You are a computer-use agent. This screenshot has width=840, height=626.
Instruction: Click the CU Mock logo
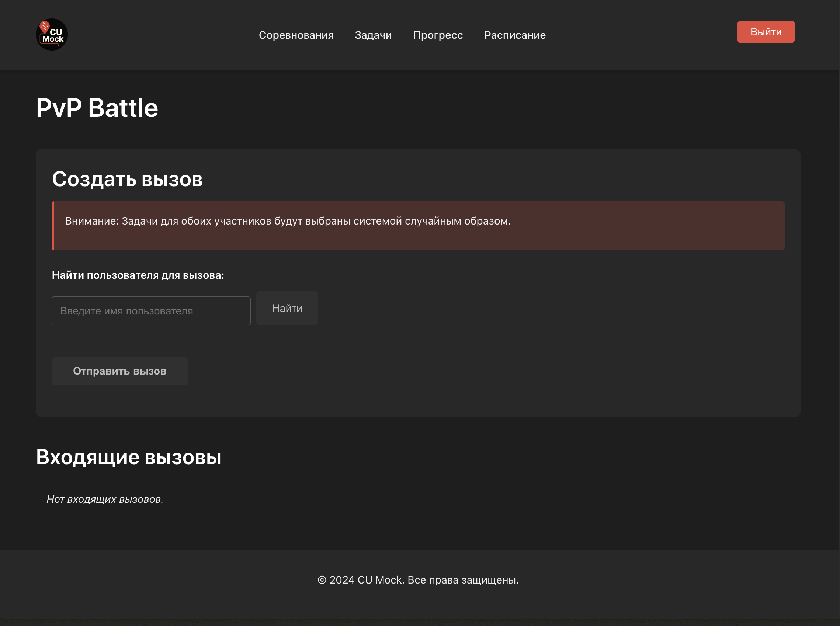click(x=52, y=35)
